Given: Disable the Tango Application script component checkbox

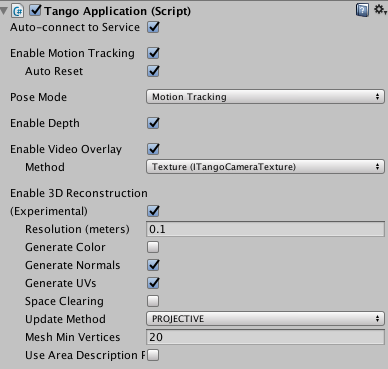Looking at the screenshot, I should click(x=35, y=10).
